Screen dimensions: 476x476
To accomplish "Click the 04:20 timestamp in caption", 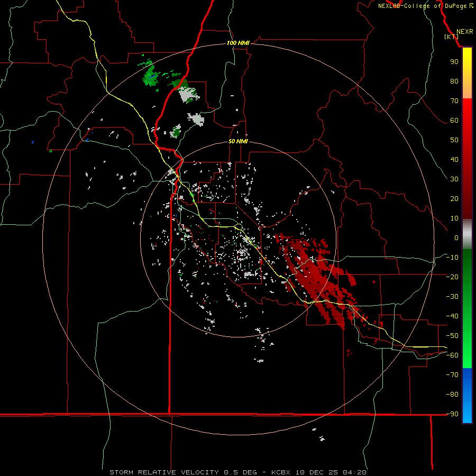I will click(x=354, y=472).
